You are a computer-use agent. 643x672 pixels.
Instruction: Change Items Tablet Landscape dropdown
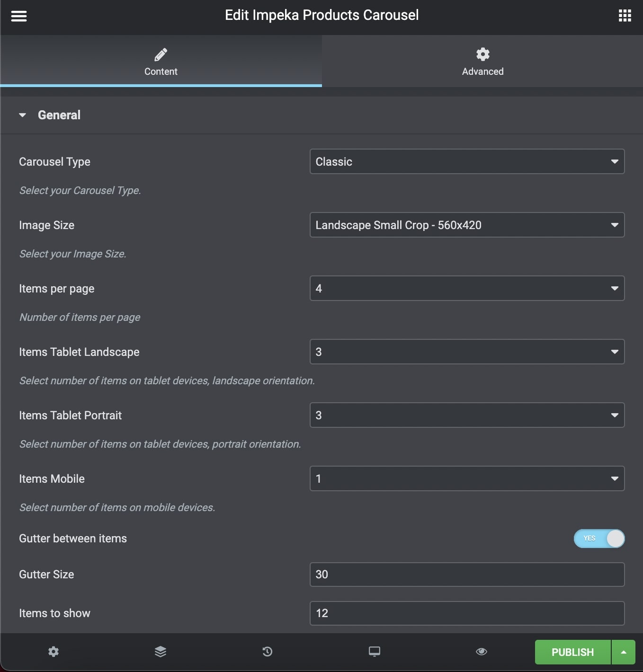click(x=467, y=352)
